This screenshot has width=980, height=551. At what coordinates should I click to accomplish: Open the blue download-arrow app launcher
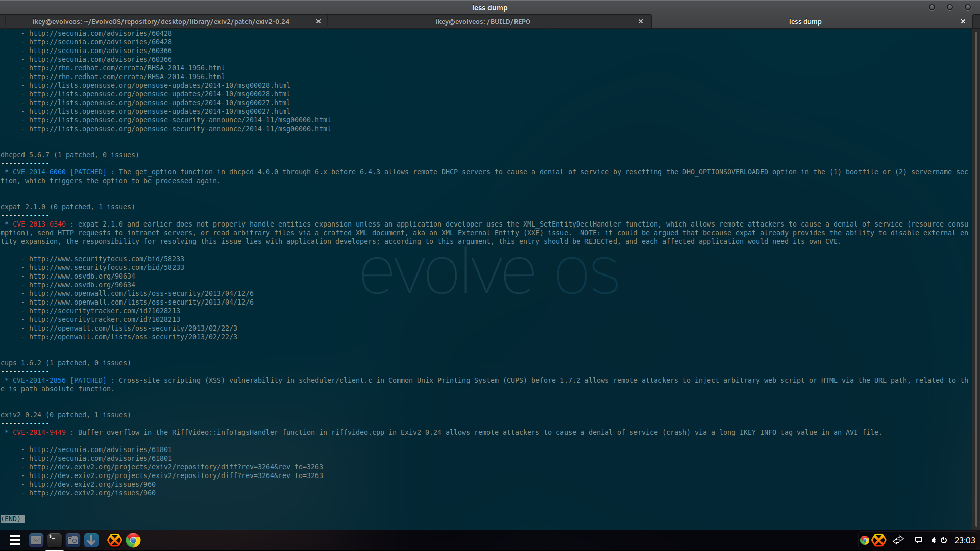(x=91, y=540)
